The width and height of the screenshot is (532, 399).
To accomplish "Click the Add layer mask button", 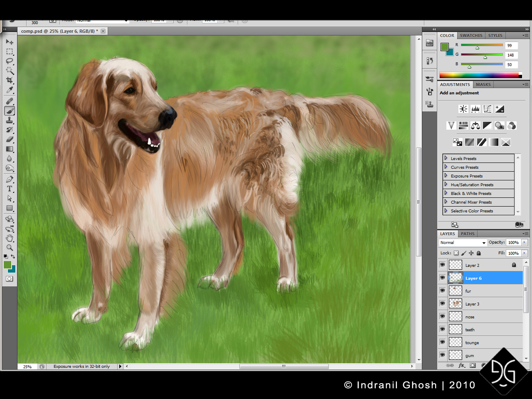I will click(473, 365).
